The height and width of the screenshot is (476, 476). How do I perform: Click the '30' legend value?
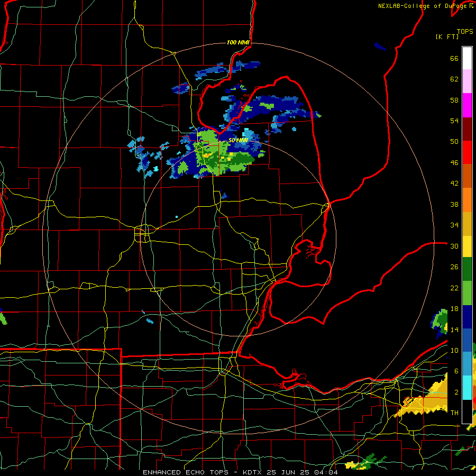pyautogui.click(x=454, y=246)
